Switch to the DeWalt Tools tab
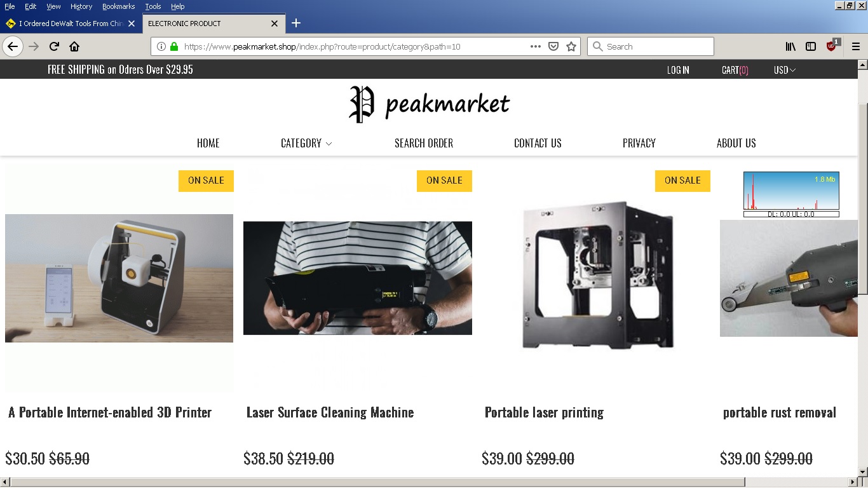Viewport: 868px width, 488px height. [70, 24]
